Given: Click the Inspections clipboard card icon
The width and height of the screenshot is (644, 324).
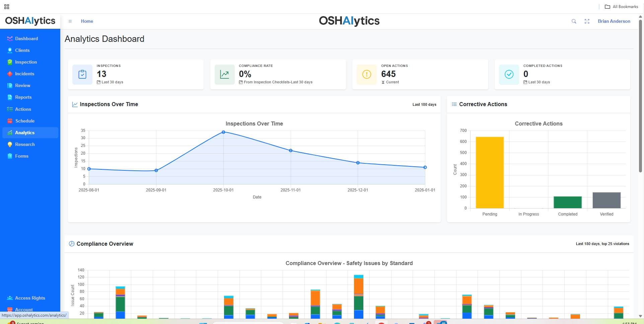Looking at the screenshot, I should tap(82, 74).
